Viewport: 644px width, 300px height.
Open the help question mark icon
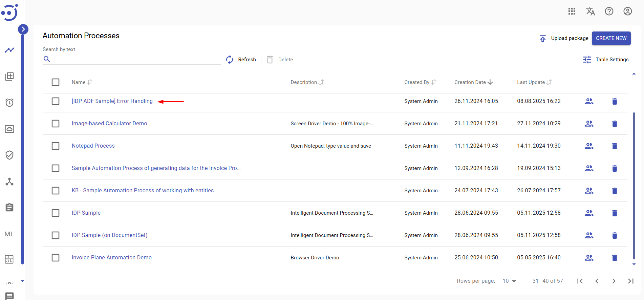pos(609,11)
